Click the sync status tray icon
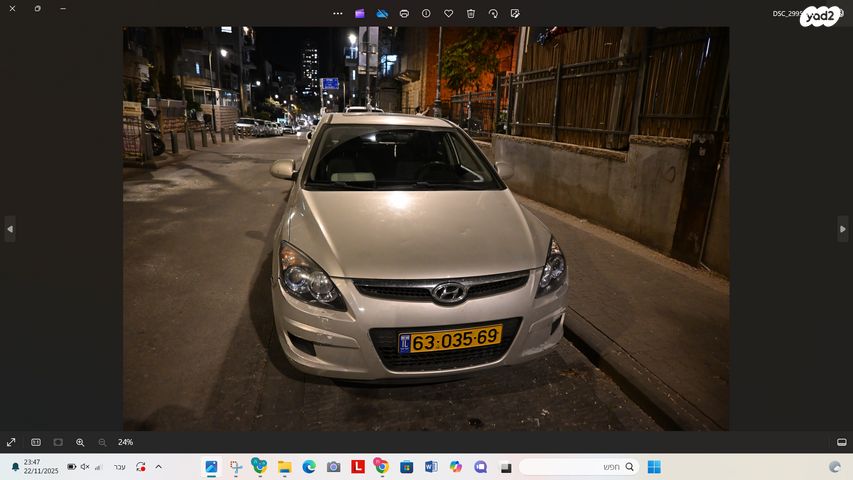Viewport: 853px width, 480px height. click(x=140, y=467)
